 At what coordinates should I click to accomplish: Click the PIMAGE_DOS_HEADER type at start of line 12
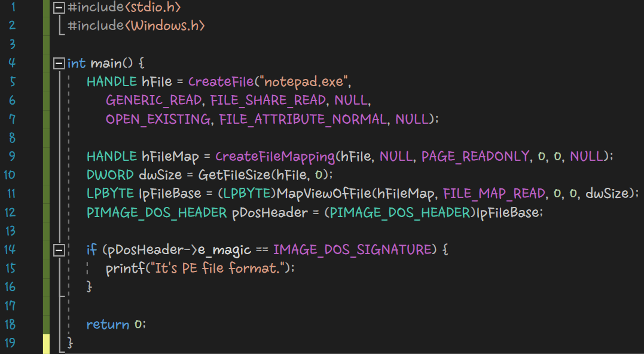[x=157, y=212]
